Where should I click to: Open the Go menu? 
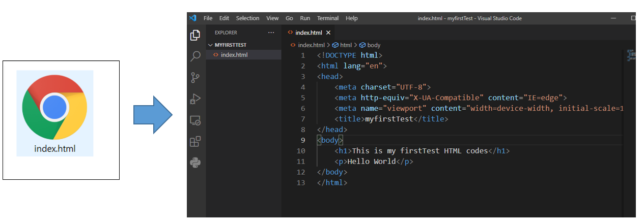(x=289, y=18)
